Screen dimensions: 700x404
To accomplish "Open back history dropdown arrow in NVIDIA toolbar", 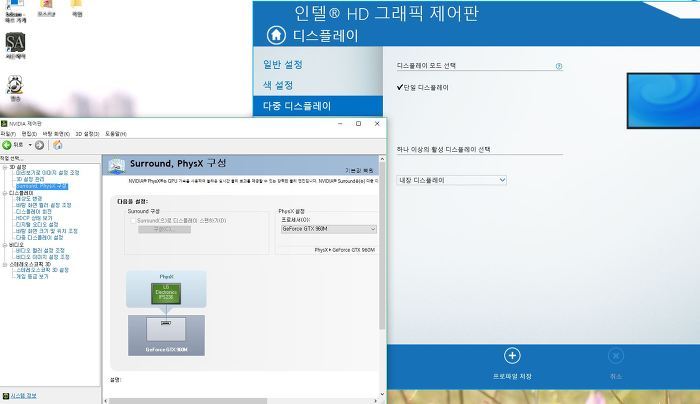I will [30, 145].
